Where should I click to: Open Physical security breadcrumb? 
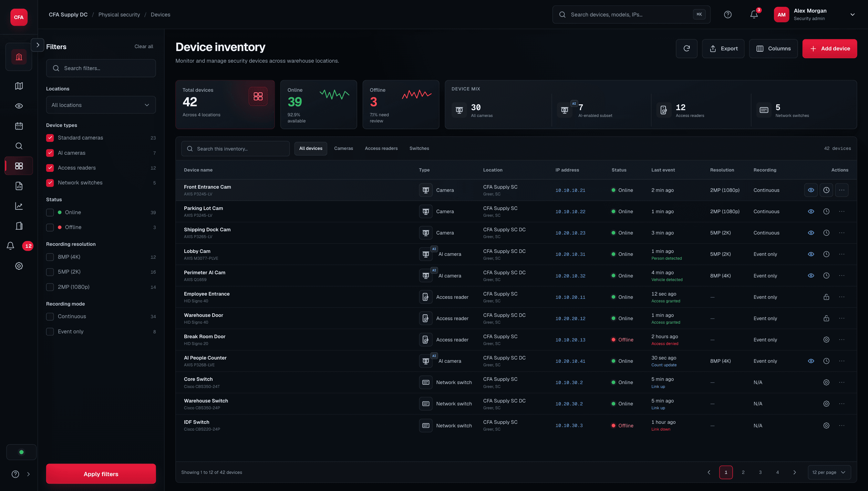point(119,15)
